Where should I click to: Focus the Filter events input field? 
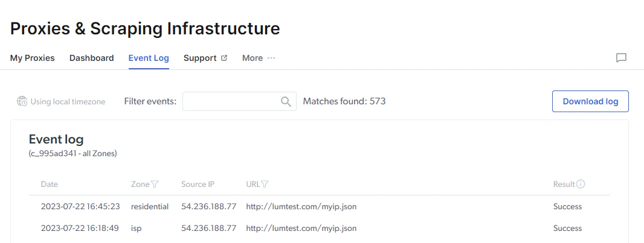coord(239,101)
